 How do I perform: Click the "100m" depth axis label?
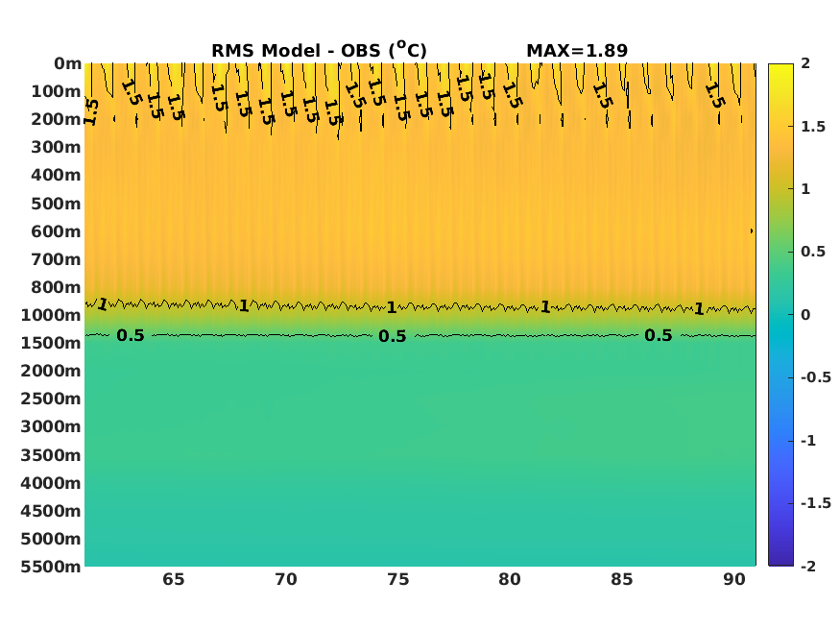56,91
